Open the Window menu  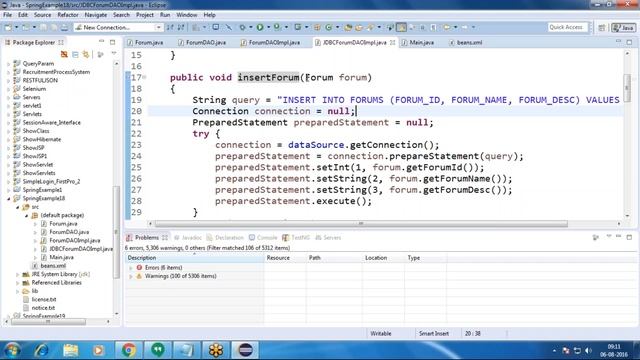(x=187, y=15)
